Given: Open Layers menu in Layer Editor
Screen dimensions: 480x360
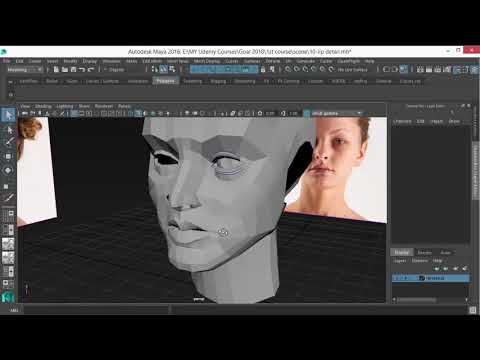Looking at the screenshot, I should 400,261.
